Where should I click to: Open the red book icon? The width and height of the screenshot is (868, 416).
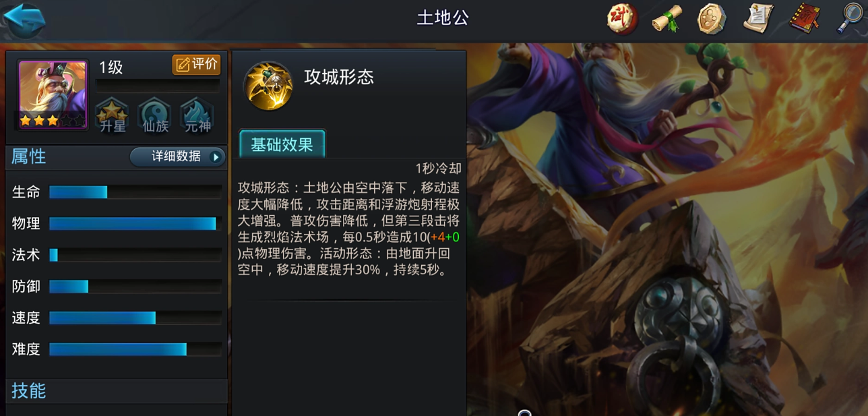tap(804, 18)
